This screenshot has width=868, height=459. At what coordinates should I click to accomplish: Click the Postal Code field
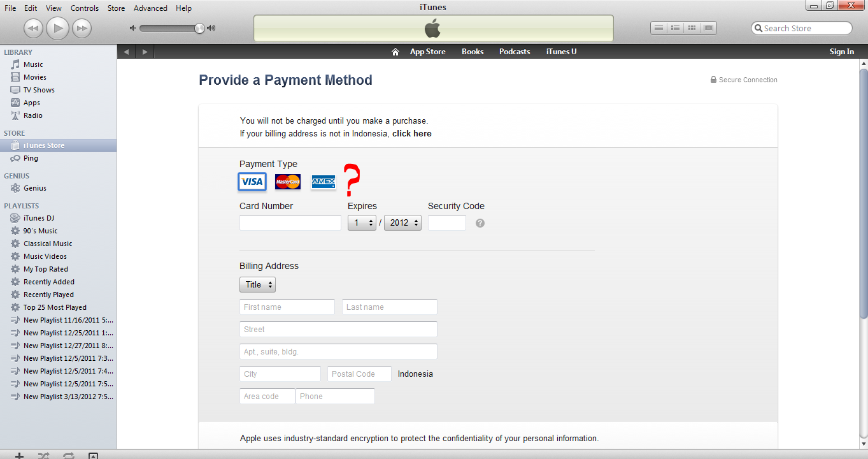[359, 374]
